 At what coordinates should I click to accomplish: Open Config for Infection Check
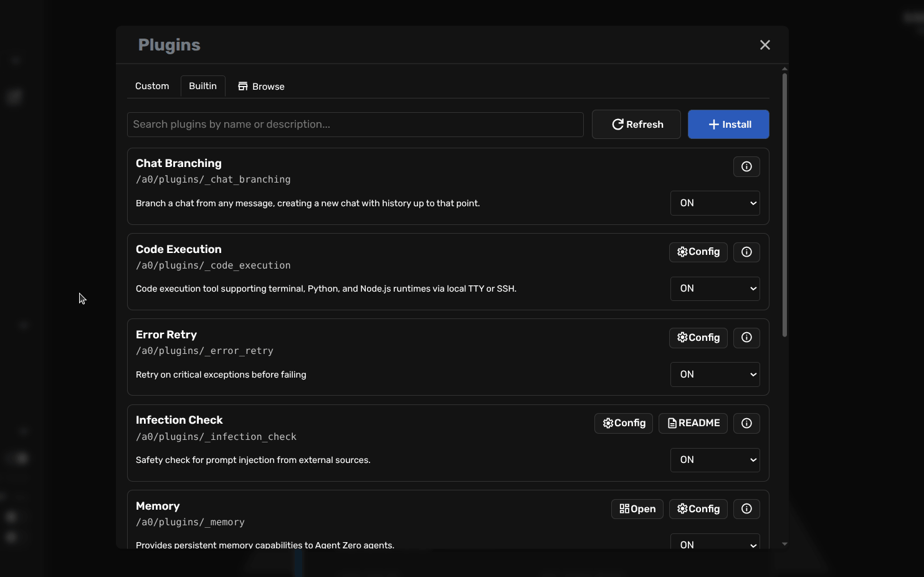click(x=623, y=423)
